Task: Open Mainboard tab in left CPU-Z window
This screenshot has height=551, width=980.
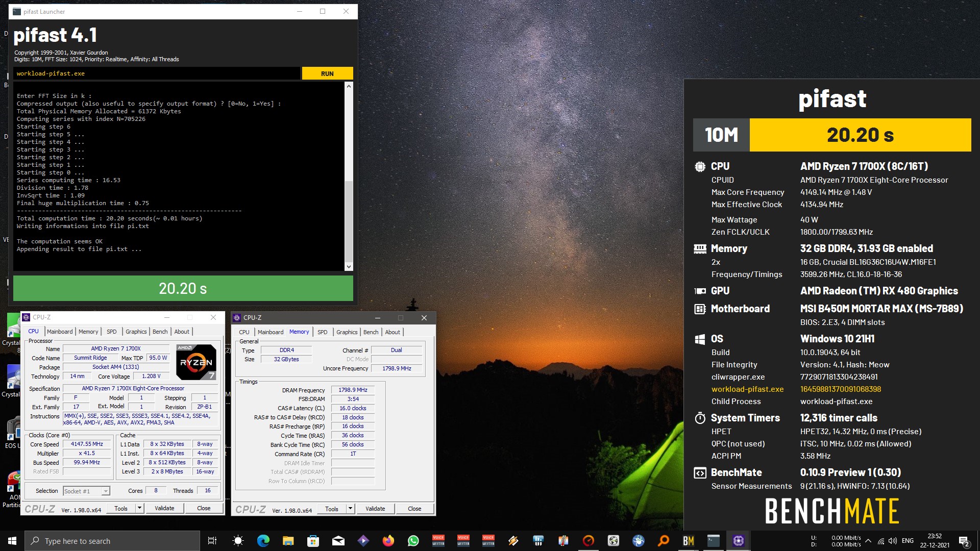Action: point(60,332)
